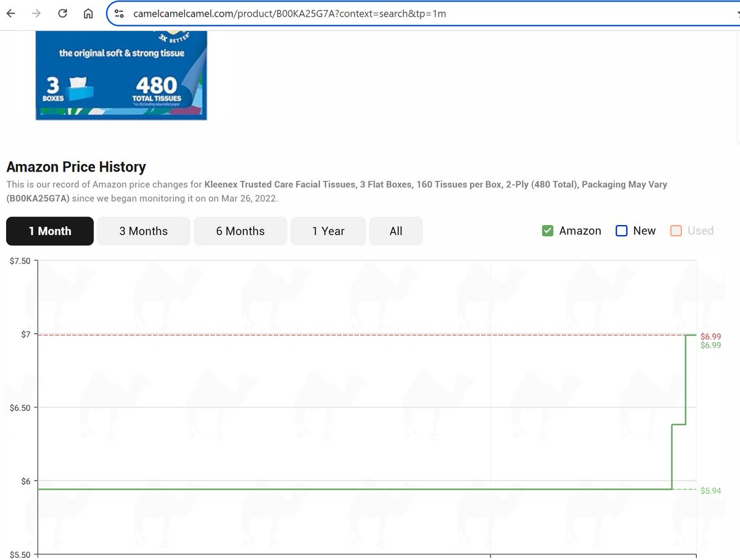Click the browser forward arrow
The width and height of the screenshot is (740, 560).
pos(36,14)
